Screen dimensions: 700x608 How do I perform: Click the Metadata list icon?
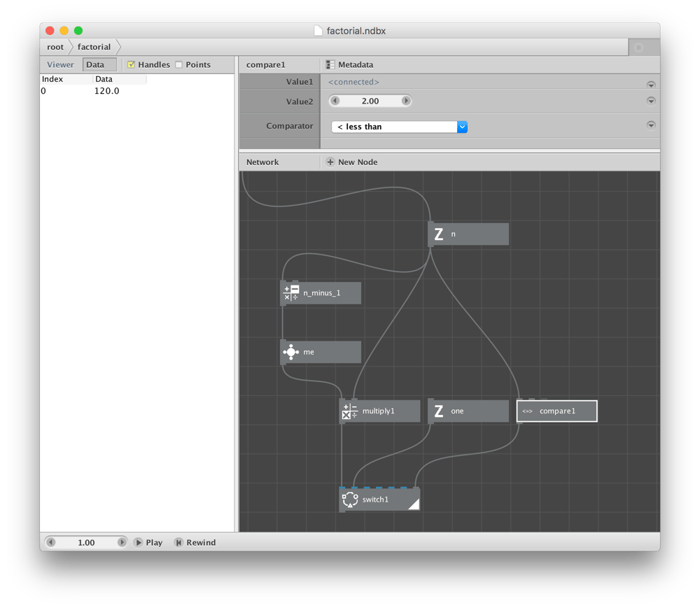(330, 64)
